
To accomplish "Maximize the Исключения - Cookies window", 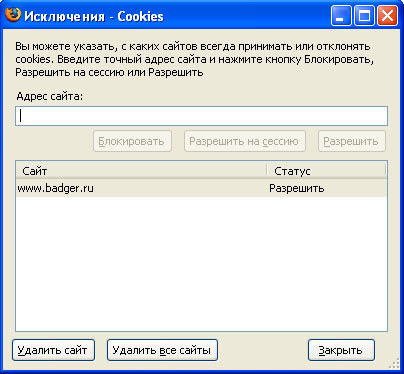I will pyautogui.click(x=364, y=16).
